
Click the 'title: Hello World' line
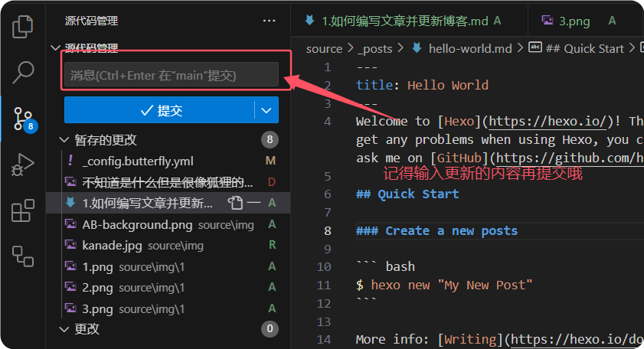click(422, 86)
